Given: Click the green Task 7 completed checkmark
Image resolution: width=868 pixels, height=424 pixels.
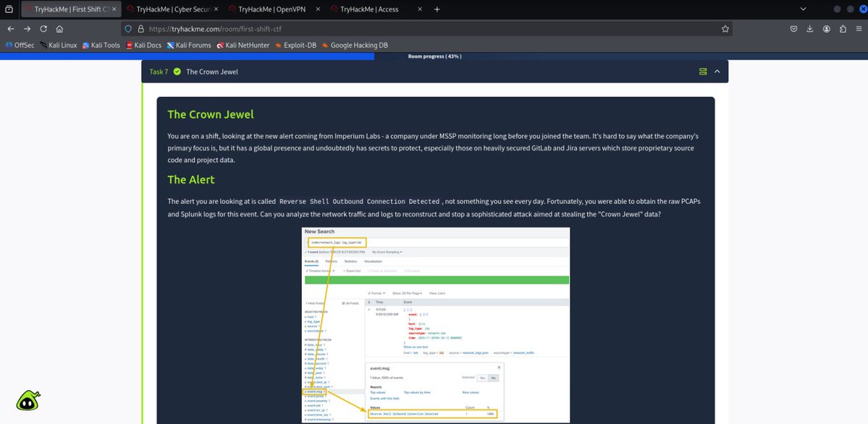Looking at the screenshot, I should (177, 72).
